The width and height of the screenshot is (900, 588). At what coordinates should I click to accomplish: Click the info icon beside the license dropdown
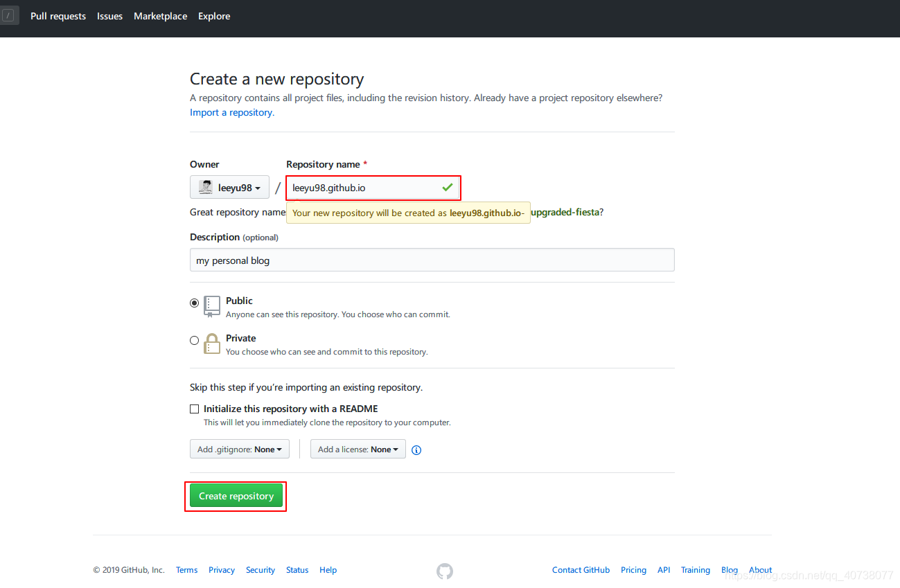coord(416,450)
